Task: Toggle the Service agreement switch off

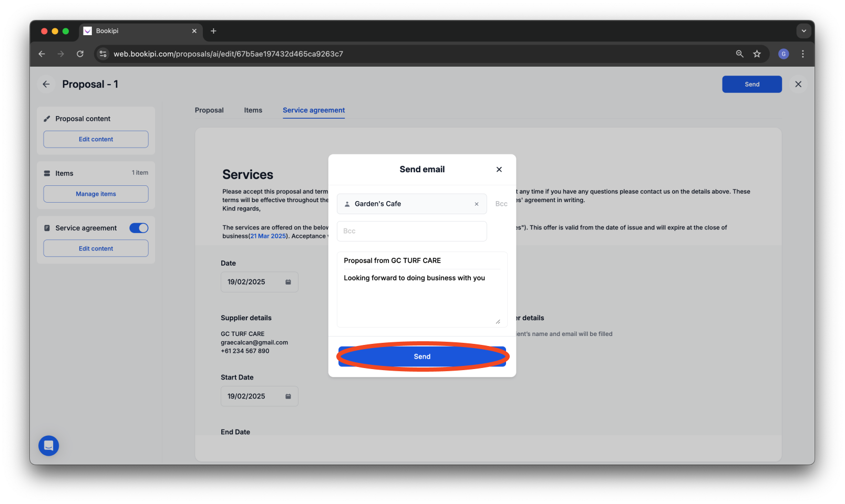Action: pos(138,228)
